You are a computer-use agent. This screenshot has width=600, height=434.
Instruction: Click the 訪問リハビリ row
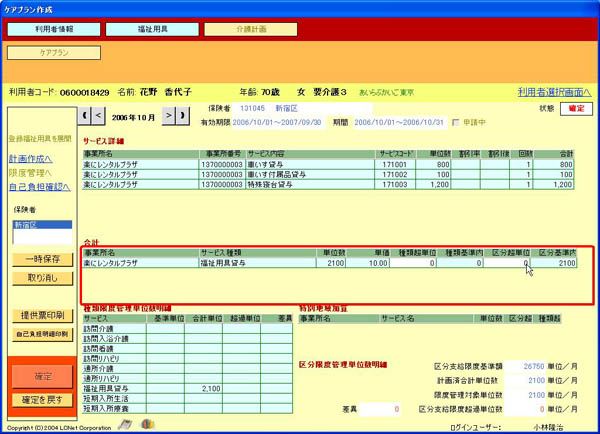coord(188,359)
